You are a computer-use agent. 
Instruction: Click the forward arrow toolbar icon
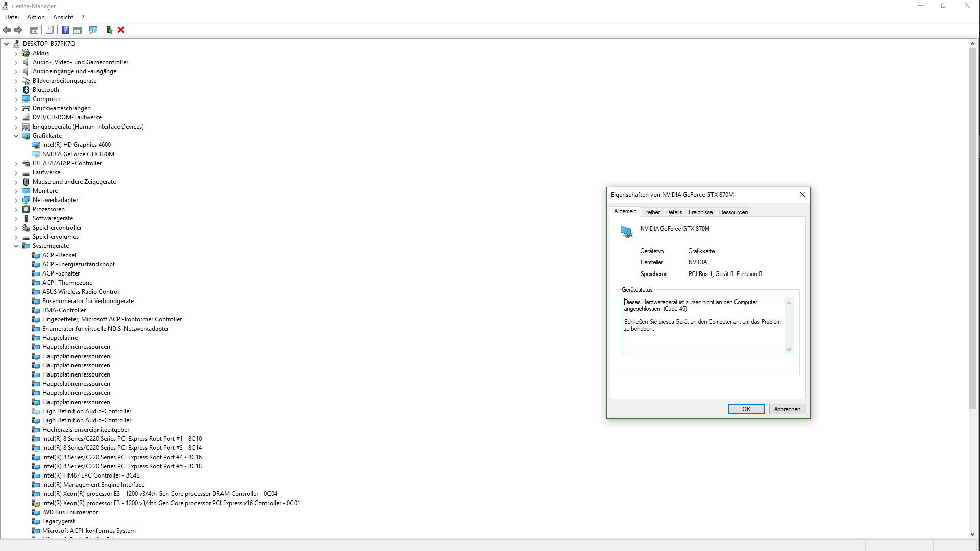point(18,30)
